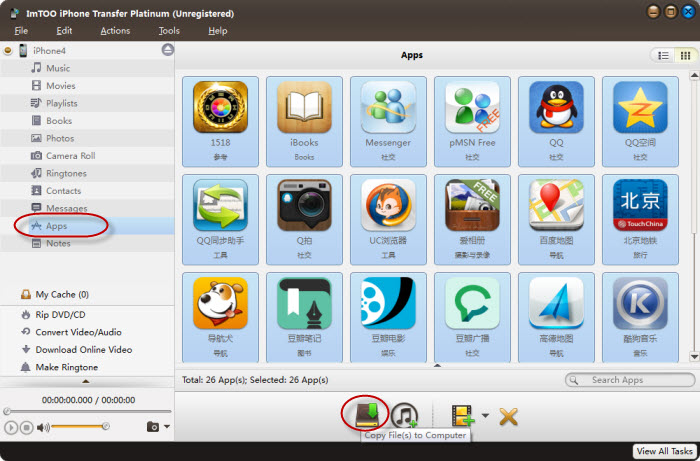This screenshot has height=461, width=700.
Task: Open the Edit menu
Action: click(x=64, y=31)
